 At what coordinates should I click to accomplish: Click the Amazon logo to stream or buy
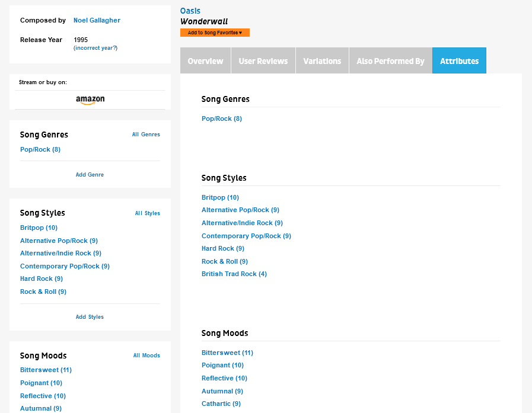pyautogui.click(x=90, y=100)
